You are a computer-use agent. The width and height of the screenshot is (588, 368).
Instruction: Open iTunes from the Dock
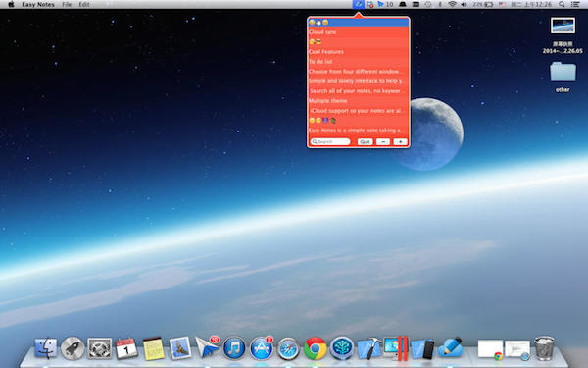click(x=234, y=348)
